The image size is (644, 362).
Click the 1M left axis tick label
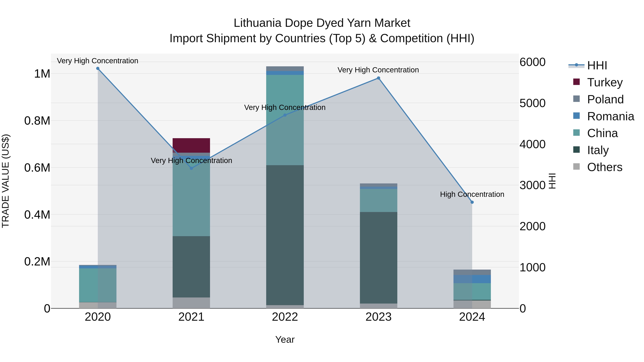(x=42, y=74)
